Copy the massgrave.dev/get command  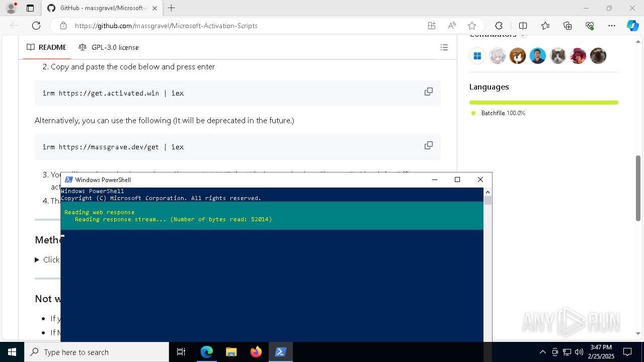[429, 145]
